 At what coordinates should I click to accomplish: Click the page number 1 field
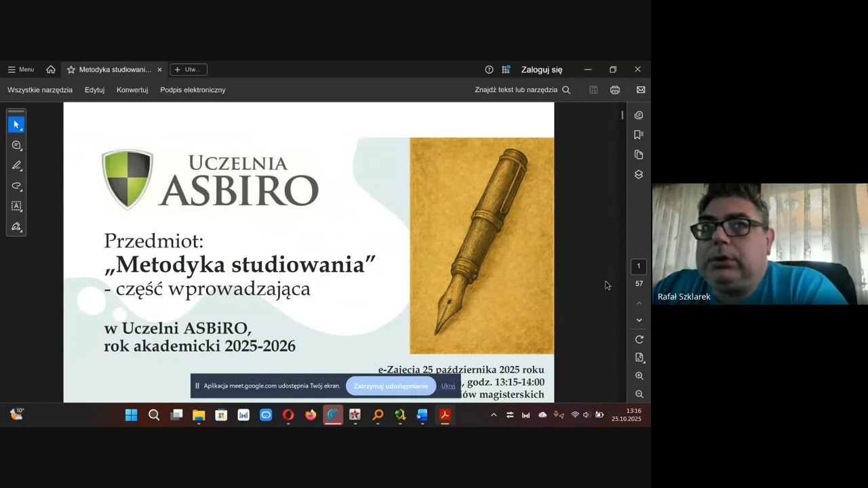638,266
